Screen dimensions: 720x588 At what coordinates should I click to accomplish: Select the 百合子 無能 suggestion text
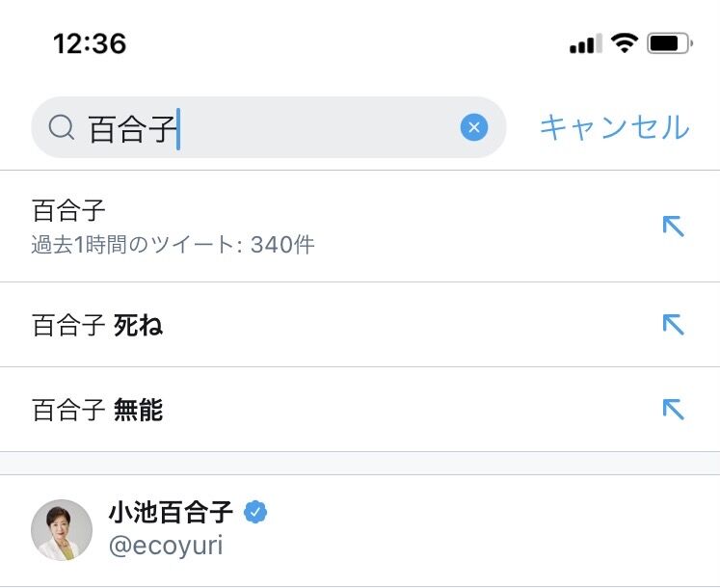(97, 411)
